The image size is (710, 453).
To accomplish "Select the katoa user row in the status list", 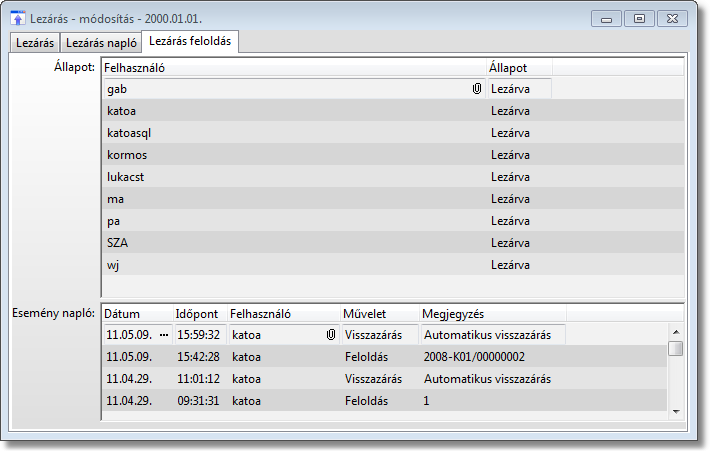I will click(393, 111).
